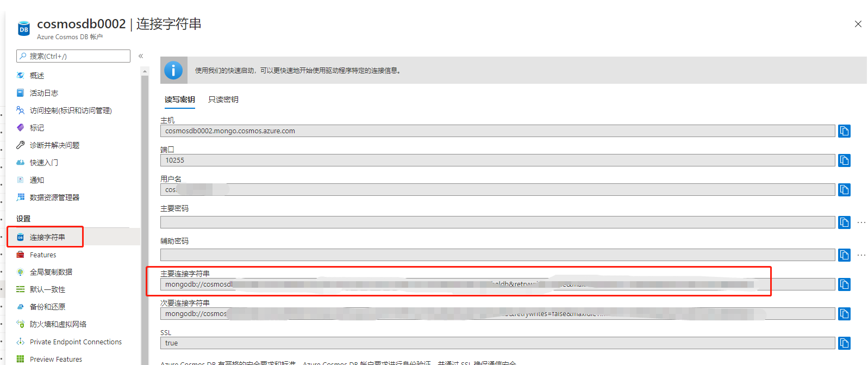
Task: Click the search box in sidebar
Action: pyautogui.click(x=73, y=56)
